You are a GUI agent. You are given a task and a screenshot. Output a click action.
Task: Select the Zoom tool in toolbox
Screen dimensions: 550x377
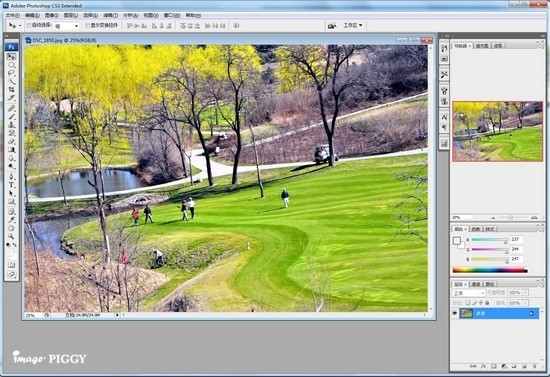pos(11,237)
